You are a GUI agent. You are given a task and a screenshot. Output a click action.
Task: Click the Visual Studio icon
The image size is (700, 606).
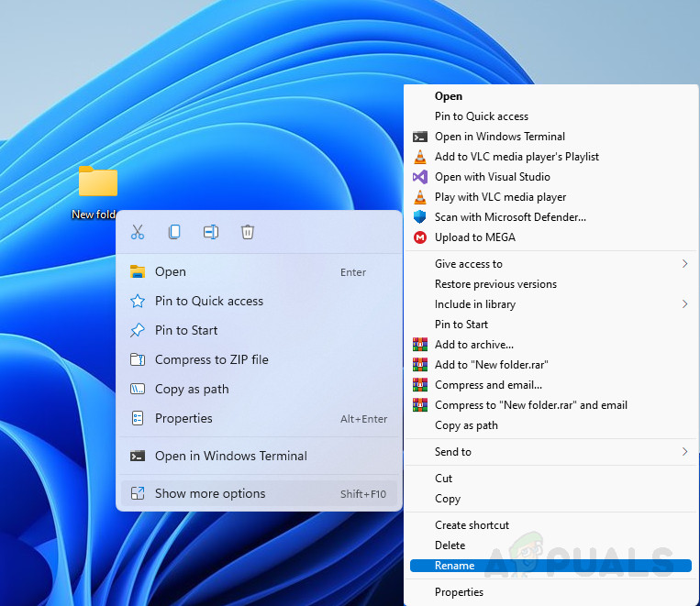[x=420, y=177]
